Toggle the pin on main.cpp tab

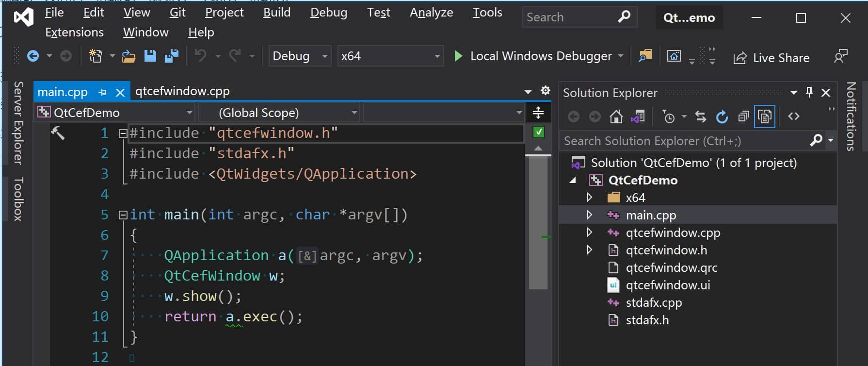[x=102, y=92]
